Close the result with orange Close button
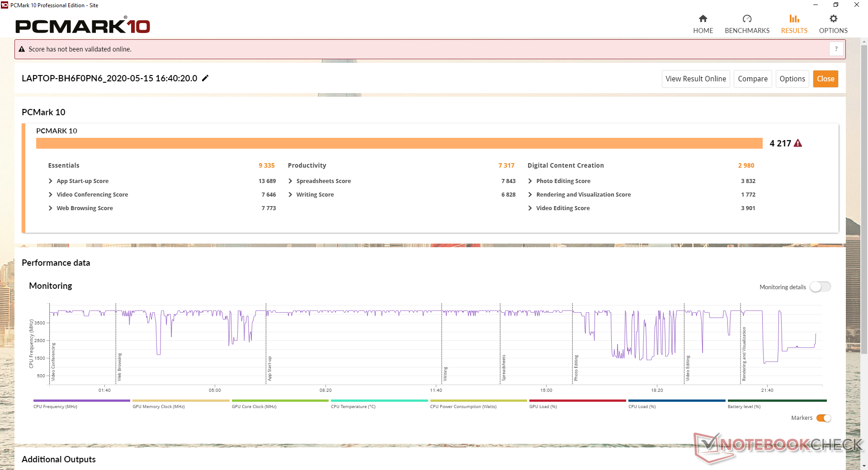Screen dimensions: 868x470 click(x=826, y=79)
